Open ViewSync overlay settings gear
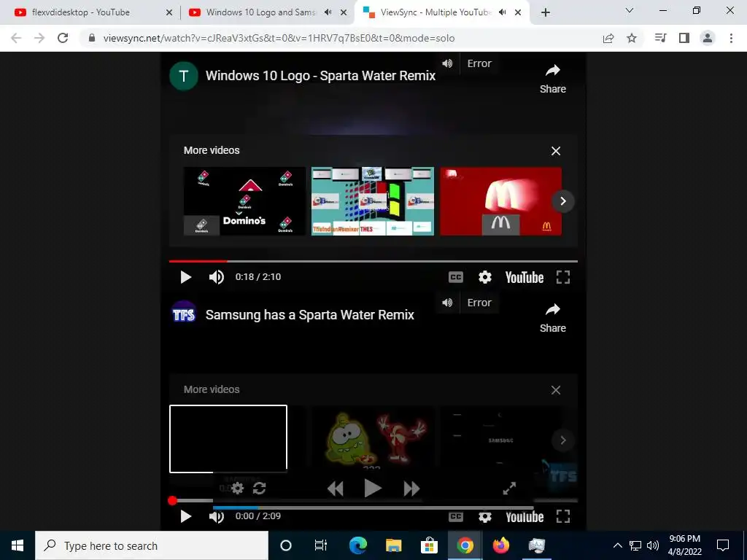 click(x=238, y=488)
